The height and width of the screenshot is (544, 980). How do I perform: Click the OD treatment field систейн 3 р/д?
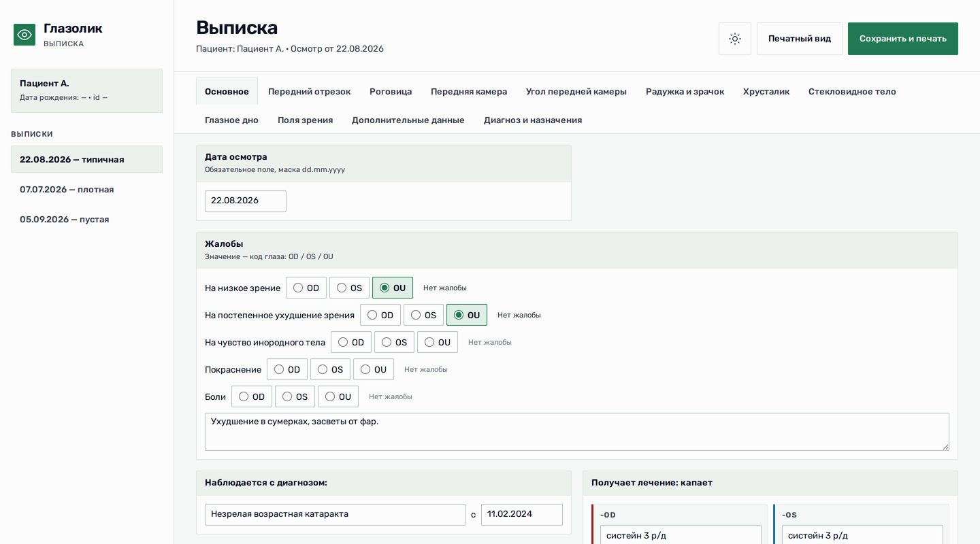click(681, 536)
